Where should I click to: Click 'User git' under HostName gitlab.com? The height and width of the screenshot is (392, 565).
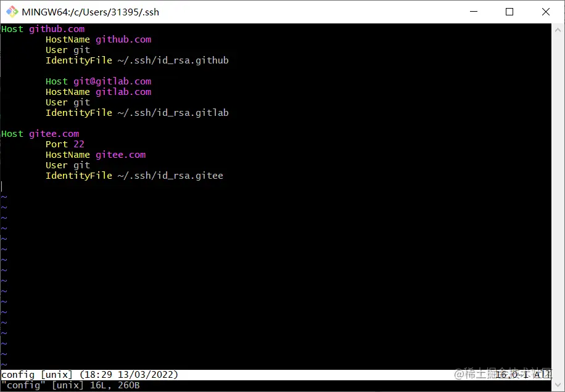point(68,102)
